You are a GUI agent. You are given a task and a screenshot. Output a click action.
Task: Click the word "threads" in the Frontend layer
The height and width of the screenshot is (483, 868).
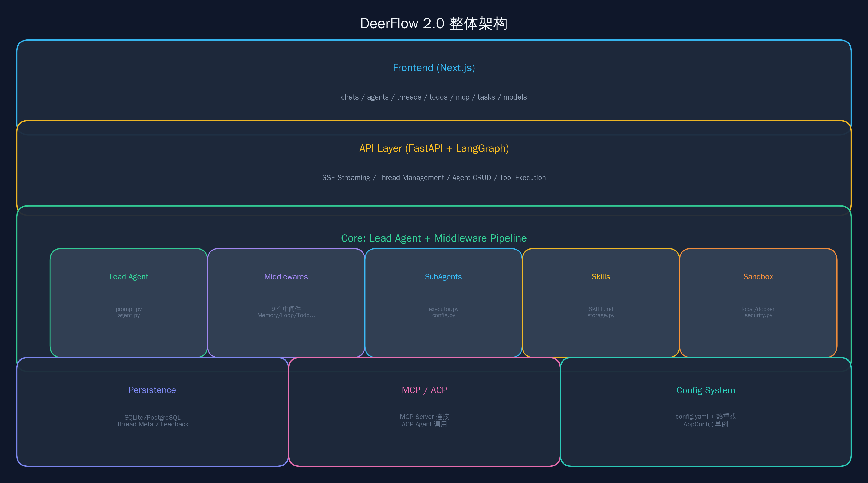409,97
